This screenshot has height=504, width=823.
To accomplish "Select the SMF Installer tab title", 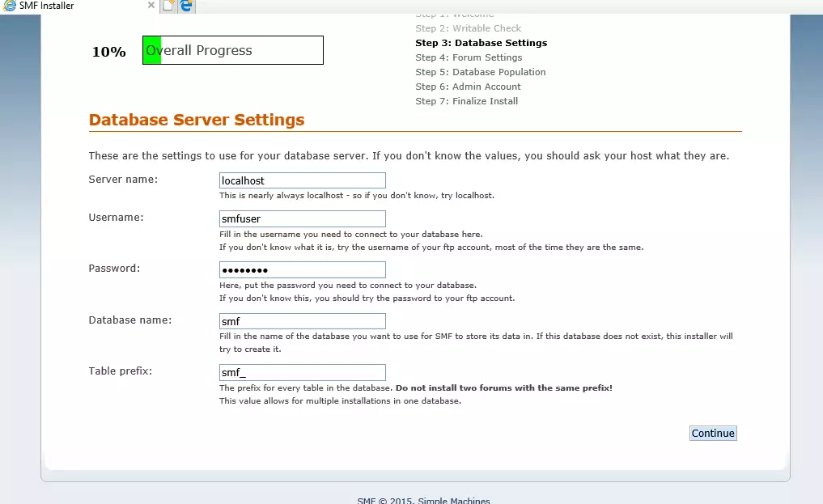I will [x=47, y=6].
